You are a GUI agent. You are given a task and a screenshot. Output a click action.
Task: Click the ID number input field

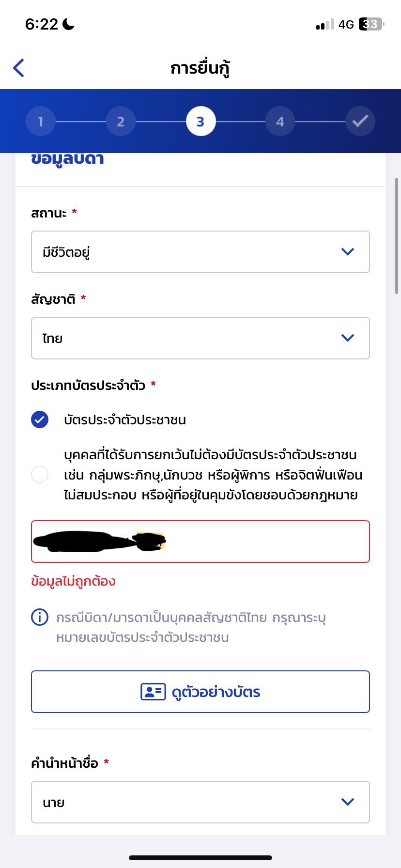pyautogui.click(x=200, y=542)
